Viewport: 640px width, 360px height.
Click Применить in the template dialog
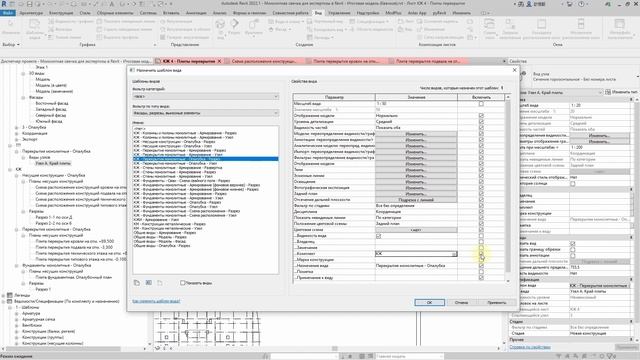pos(497,302)
